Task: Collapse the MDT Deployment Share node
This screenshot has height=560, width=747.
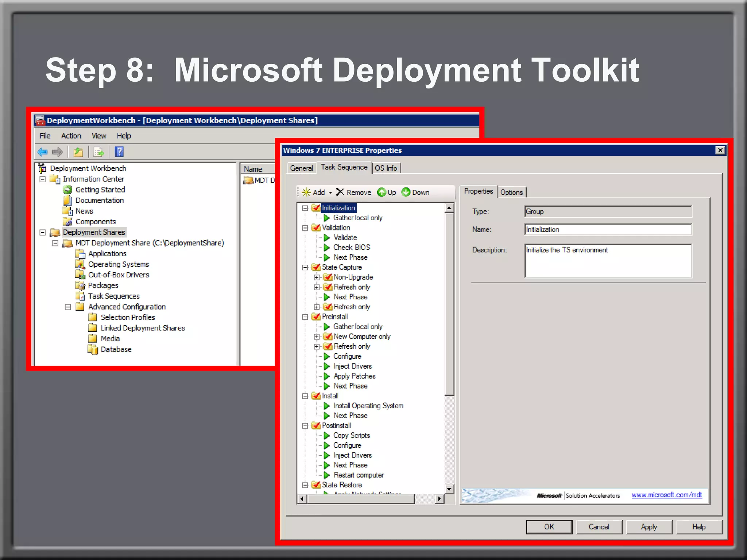Action: pos(55,243)
